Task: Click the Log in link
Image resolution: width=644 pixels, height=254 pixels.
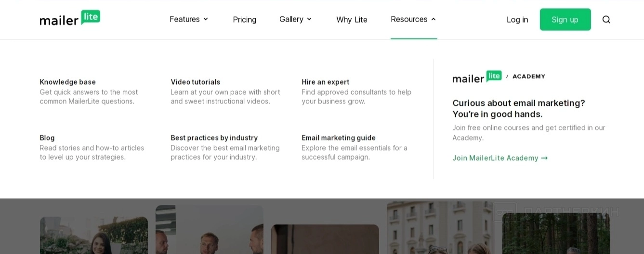Action: (x=517, y=20)
